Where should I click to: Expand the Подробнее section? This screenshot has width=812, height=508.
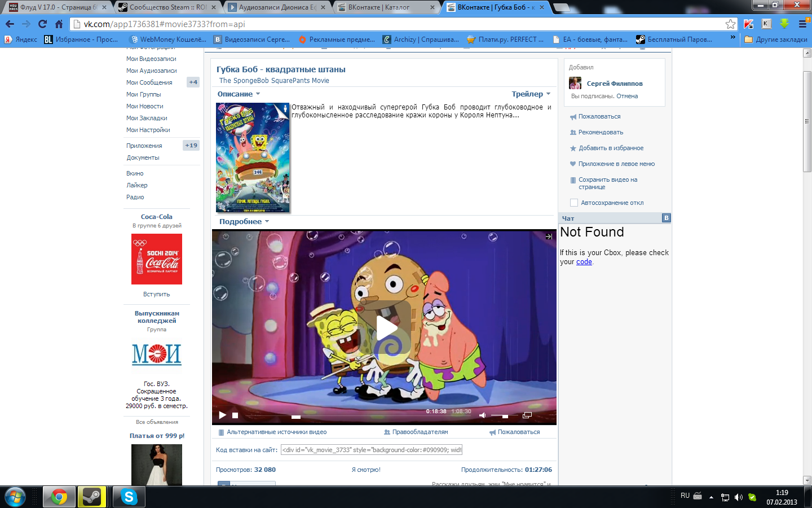(244, 222)
